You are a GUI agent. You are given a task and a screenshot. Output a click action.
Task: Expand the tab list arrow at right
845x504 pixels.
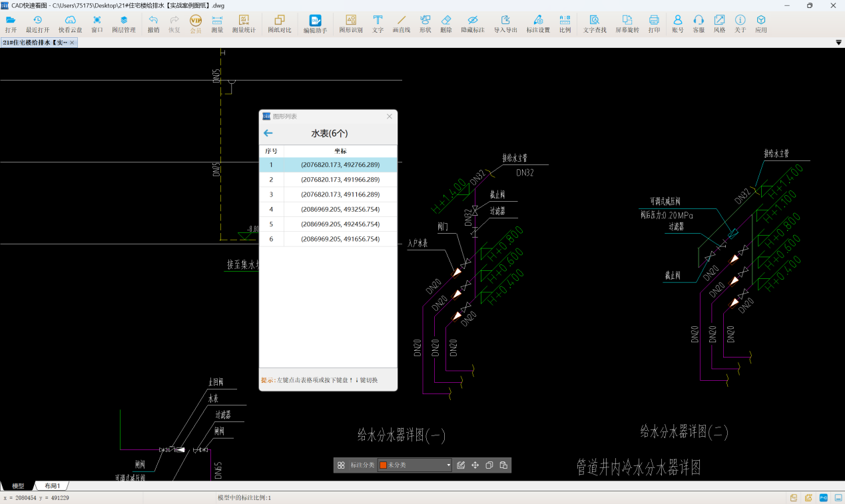838,43
